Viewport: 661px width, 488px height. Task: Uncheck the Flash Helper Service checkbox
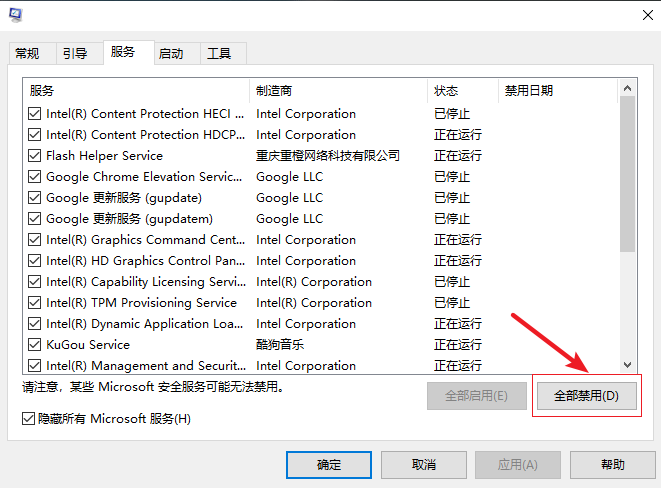[35, 156]
